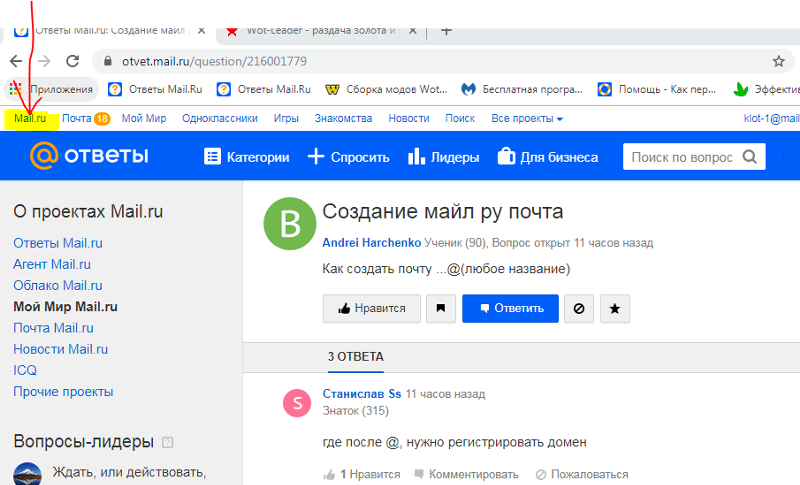The width and height of the screenshot is (800, 485).
Task: Click Станислав Ss pink avatar
Action: (x=297, y=403)
